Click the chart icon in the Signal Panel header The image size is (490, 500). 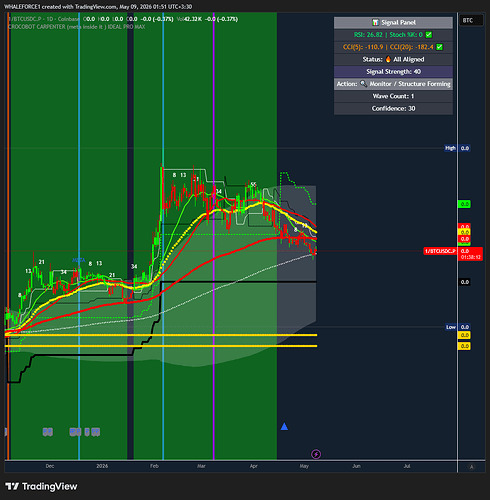pyautogui.click(x=375, y=22)
